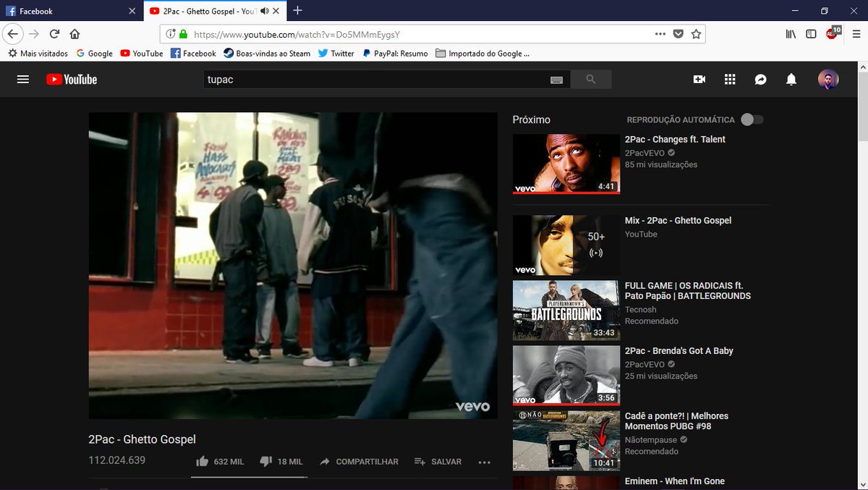Bookmark this page with the star
The width and height of the screenshot is (868, 490).
tap(696, 34)
